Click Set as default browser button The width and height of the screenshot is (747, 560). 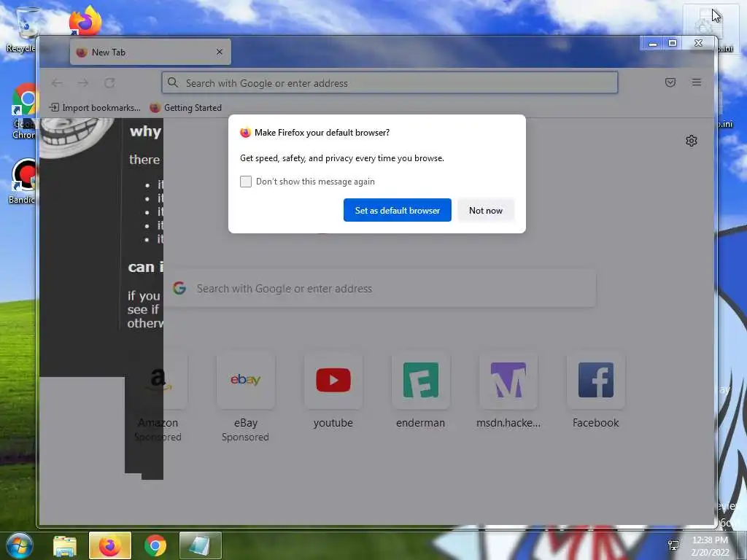398,210
